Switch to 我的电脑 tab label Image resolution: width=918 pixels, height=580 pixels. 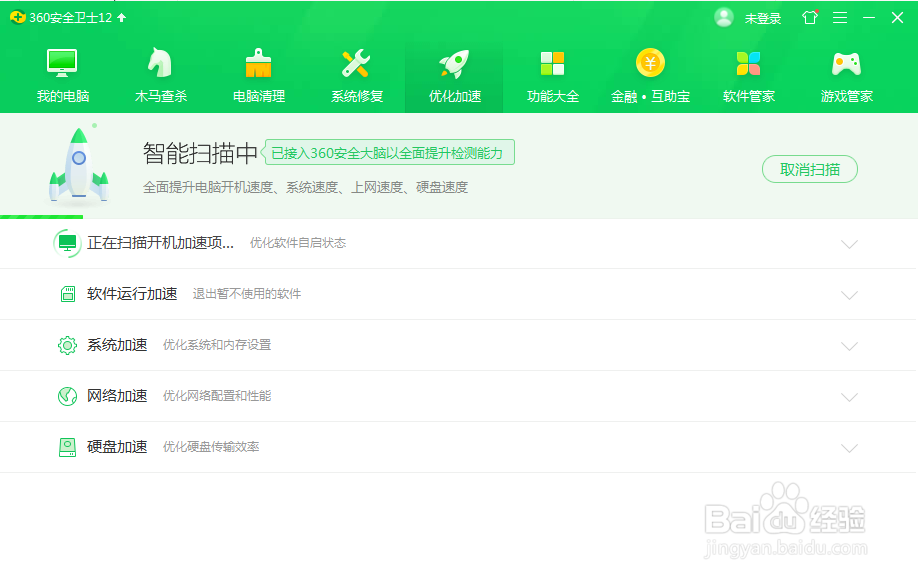click(63, 96)
